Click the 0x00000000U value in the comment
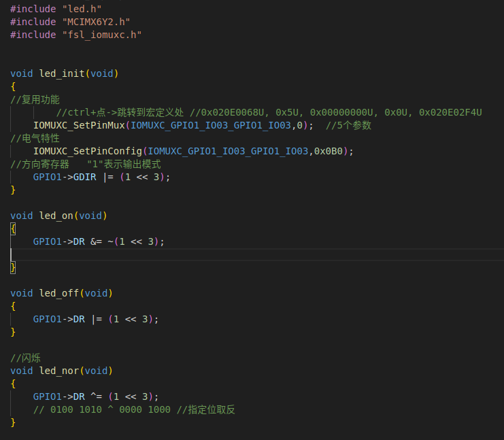Image resolution: width=504 pixels, height=440 pixels. 341,112
